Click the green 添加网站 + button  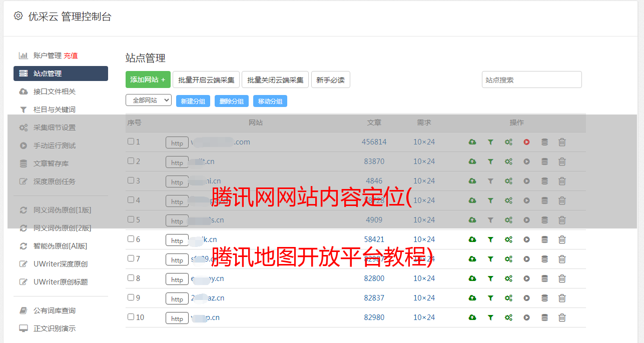(x=148, y=79)
